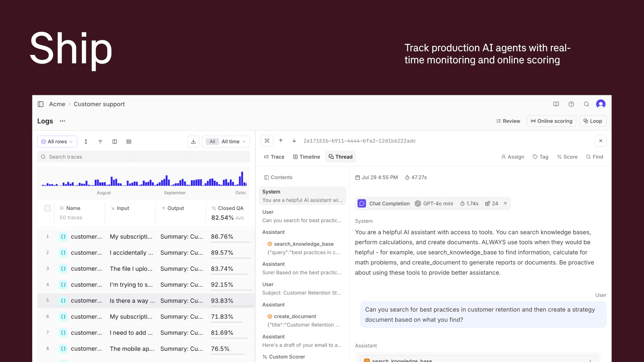Open the column layout icon
Viewport: 644px width, 362px height.
114,141
